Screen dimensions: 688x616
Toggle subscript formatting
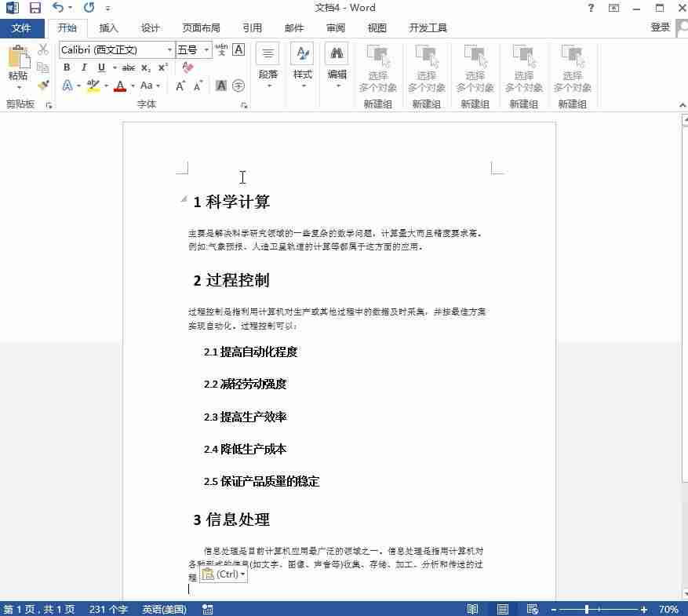pos(146,67)
